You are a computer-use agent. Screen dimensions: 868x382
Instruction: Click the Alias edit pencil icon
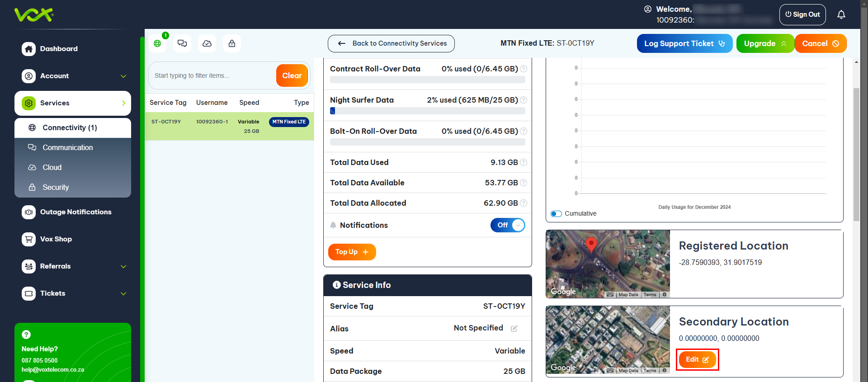514,329
